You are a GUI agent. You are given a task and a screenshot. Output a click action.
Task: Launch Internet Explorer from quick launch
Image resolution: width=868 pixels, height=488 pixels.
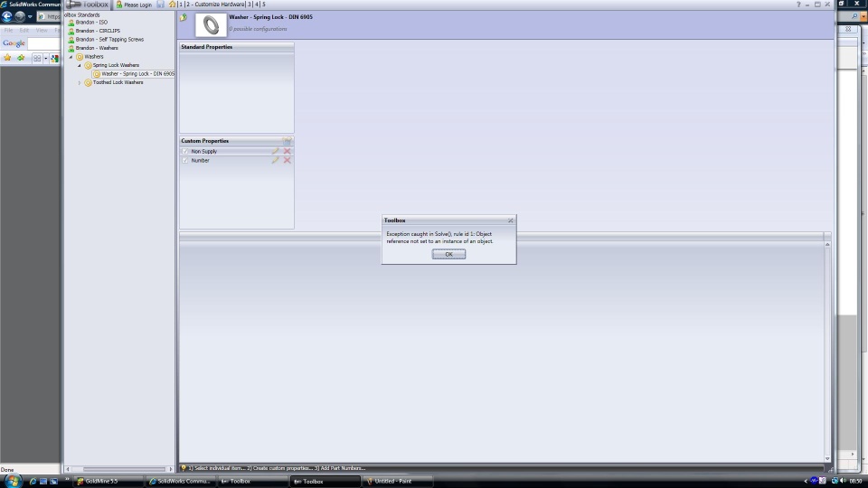(x=33, y=482)
